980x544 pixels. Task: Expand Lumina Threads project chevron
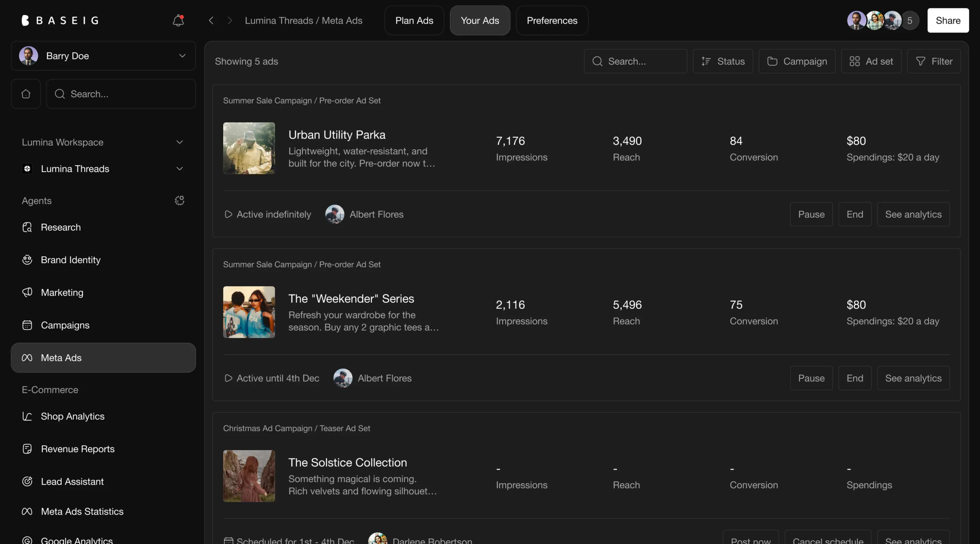(x=180, y=169)
